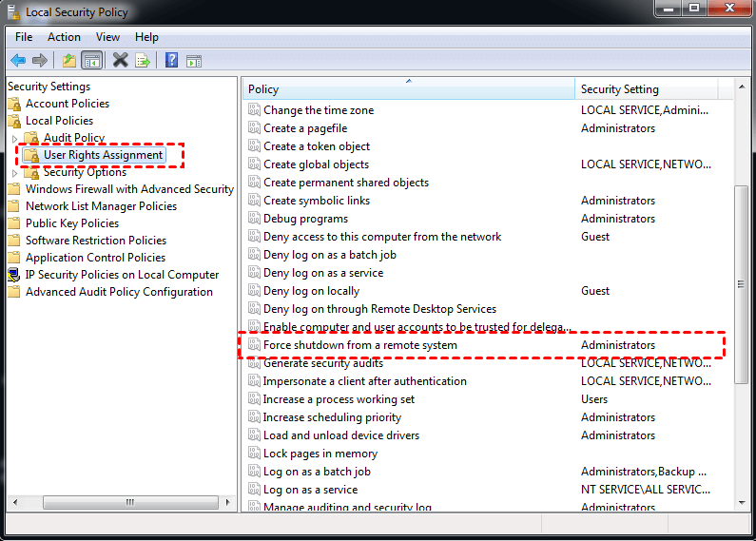Select Windows Firewall with Advanced Security
This screenshot has width=756, height=541.
129,189
